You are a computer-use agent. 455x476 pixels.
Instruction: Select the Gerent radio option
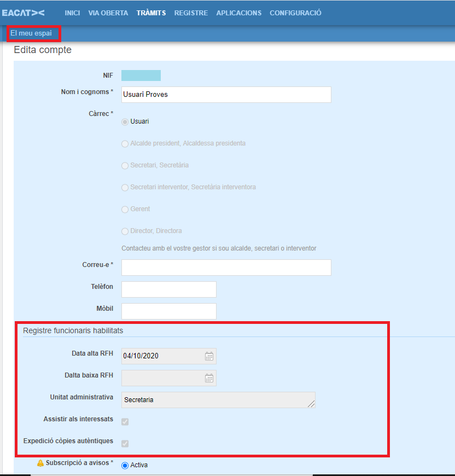point(125,209)
